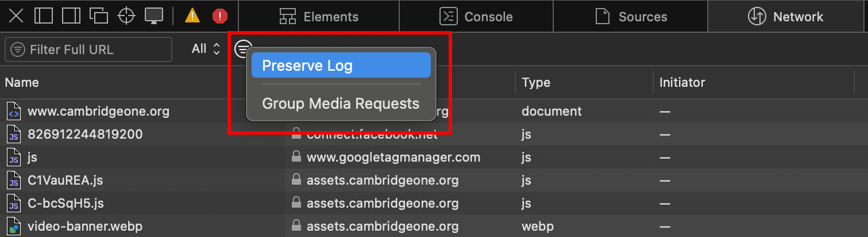Switch to the Sources tab
868x237 pixels.
(631, 17)
